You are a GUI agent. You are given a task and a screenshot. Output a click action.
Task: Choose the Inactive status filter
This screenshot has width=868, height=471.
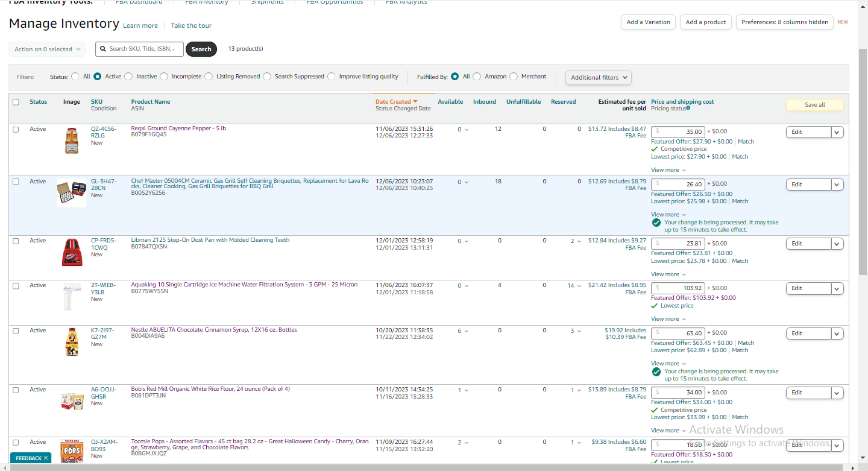coord(129,77)
